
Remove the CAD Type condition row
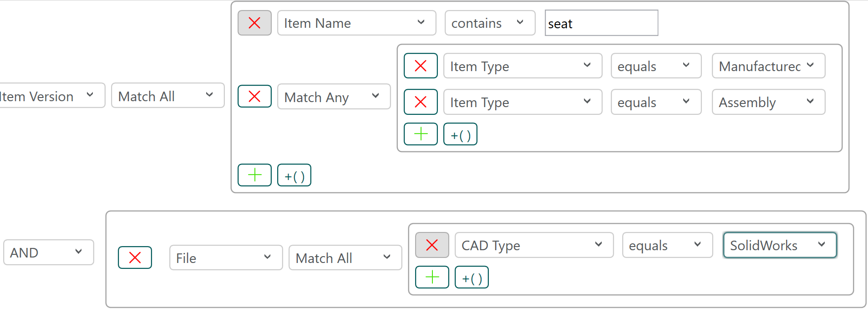[432, 245]
